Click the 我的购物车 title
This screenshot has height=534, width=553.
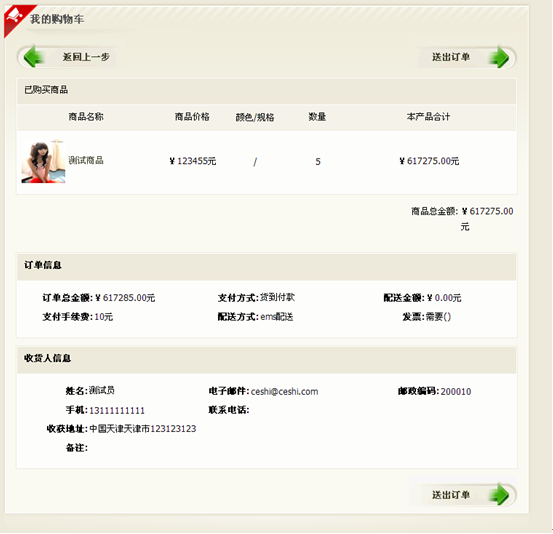57,19
